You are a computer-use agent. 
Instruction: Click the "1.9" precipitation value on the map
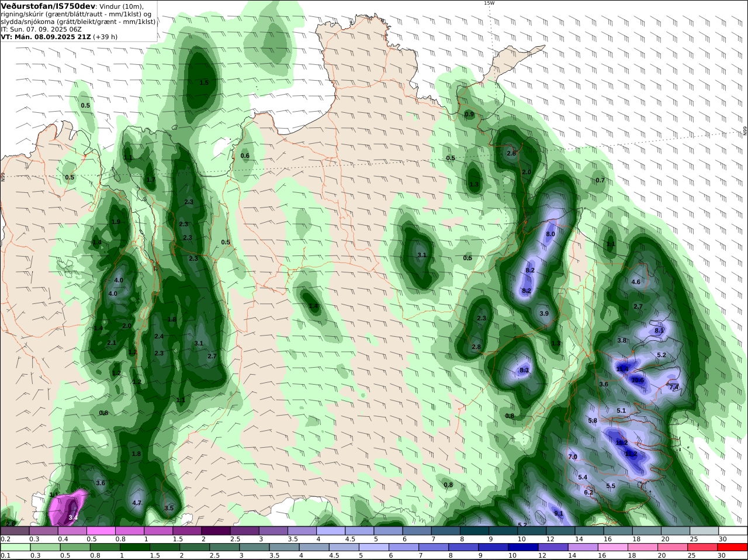(116, 222)
